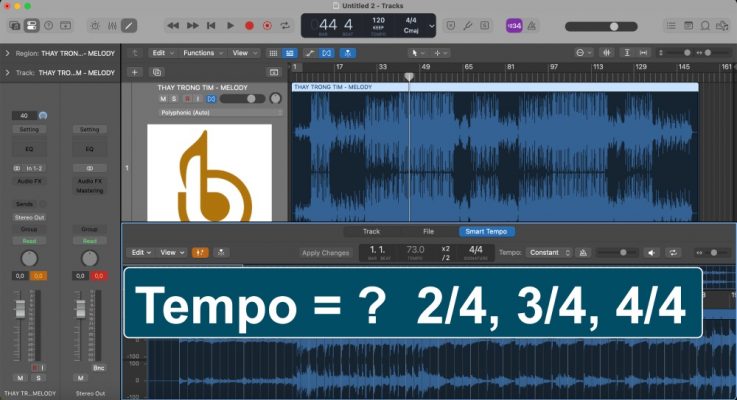This screenshot has height=400, width=737.
Task: Click horizontal auto zoom button
Action: pyautogui.click(x=643, y=53)
